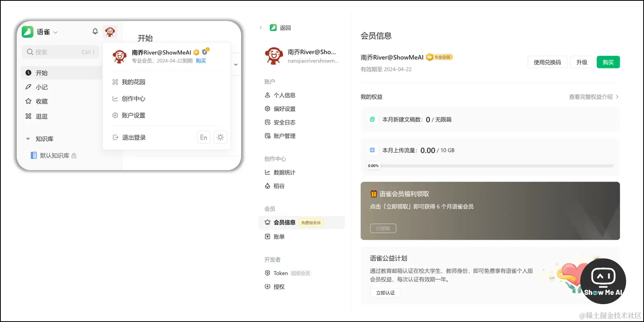
Task: Click the Yuque green logo in the sidebar
Action: 28,32
